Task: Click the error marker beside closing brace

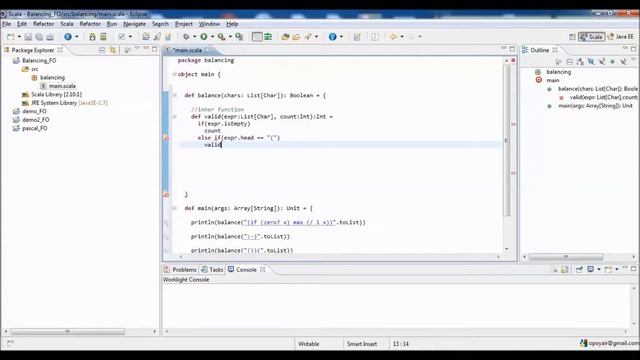Action: click(x=166, y=195)
